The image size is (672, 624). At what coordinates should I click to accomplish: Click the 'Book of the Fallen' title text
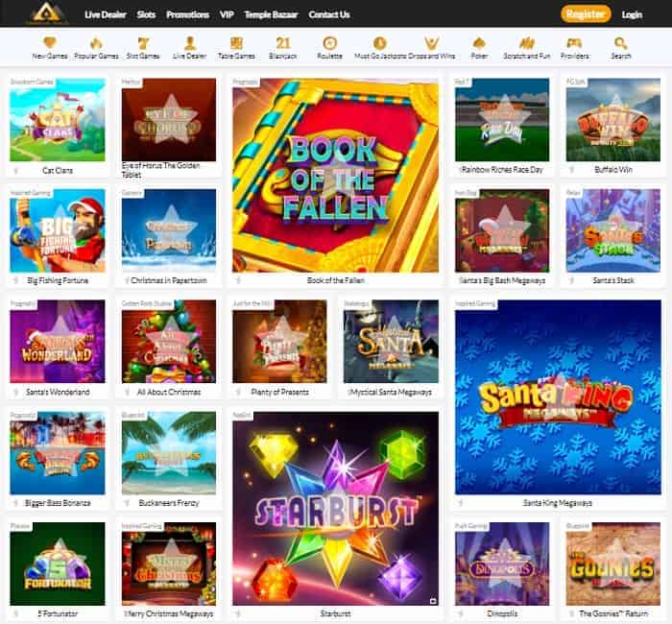(336, 280)
